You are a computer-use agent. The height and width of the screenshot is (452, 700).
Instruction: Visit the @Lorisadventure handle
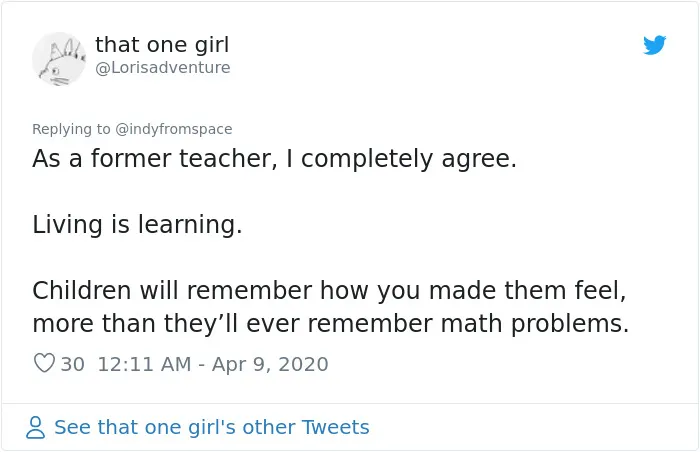point(163,67)
